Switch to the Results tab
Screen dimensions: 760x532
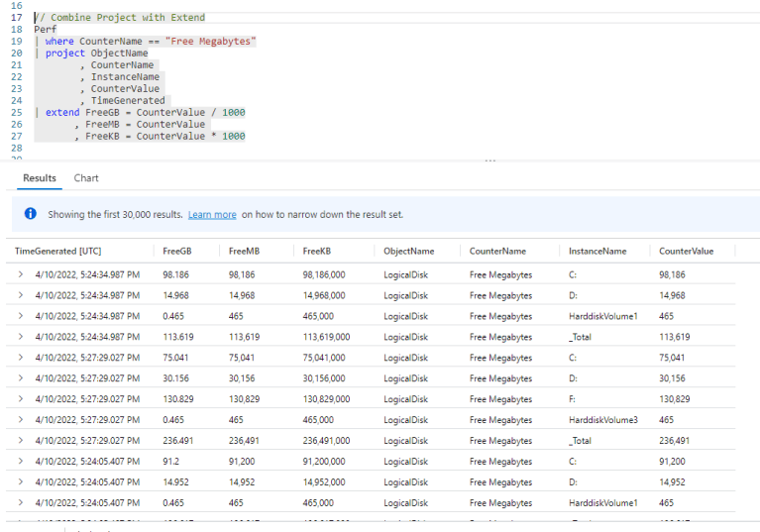[x=40, y=177]
